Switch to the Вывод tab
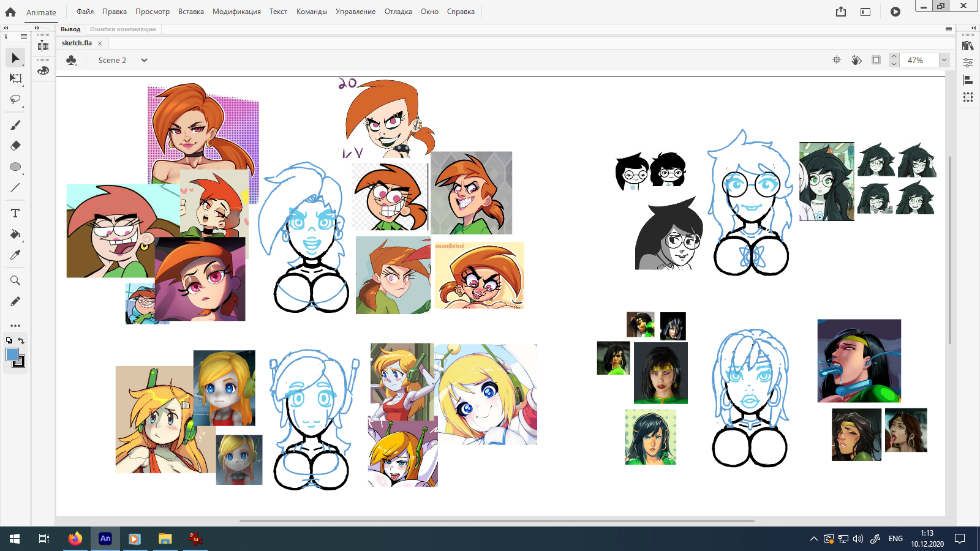This screenshot has width=980, height=551. pyautogui.click(x=70, y=29)
